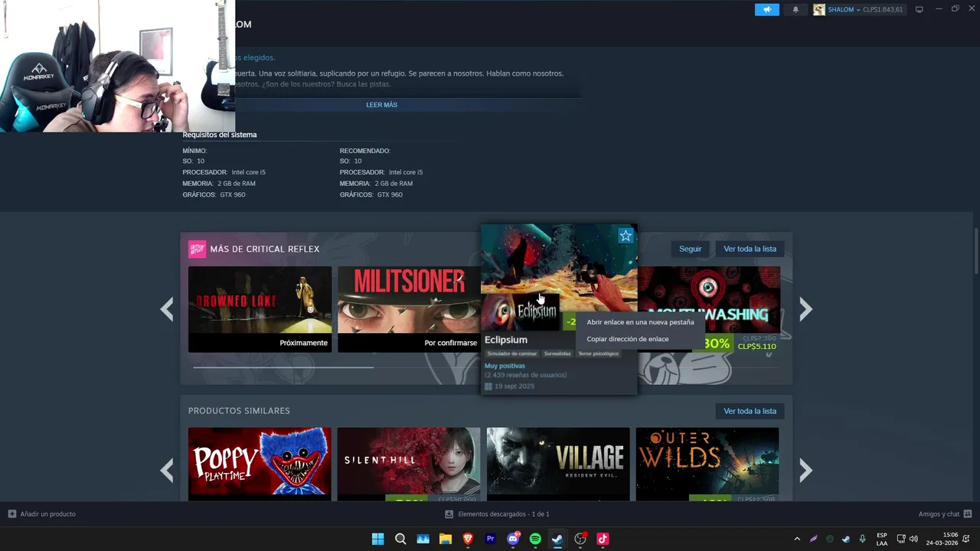Click Añadir un producto in Steam footer
The width and height of the screenshot is (980, 551).
pos(42,514)
